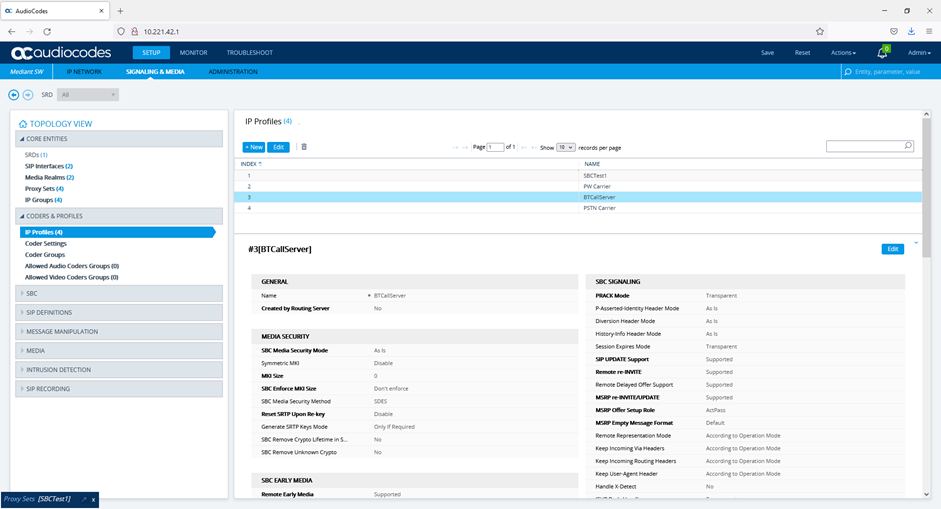Open Proxy Sets in the tree
This screenshot has width=941, height=509.
coord(44,188)
